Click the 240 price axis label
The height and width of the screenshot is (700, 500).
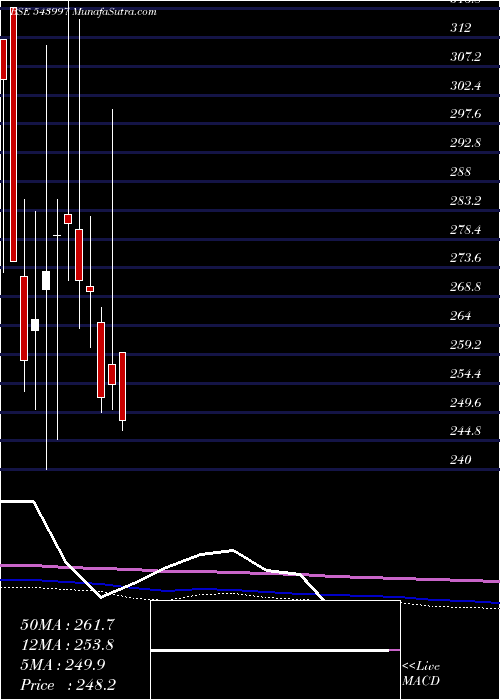pos(461,460)
